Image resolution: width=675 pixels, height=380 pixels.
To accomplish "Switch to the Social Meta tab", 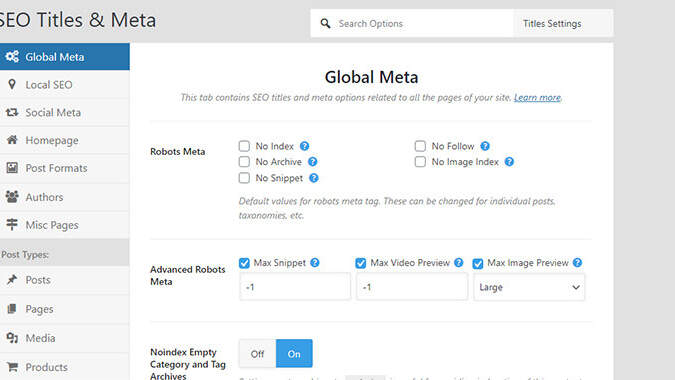I will point(65,112).
